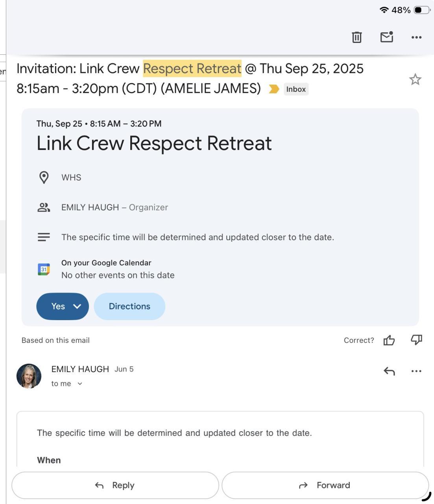Star this invitation email
The image size is (434, 504).
coord(415,80)
